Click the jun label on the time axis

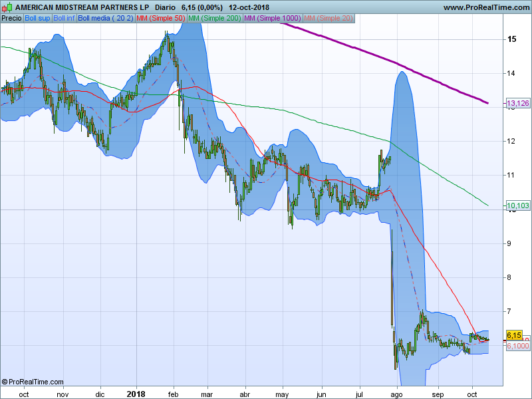[x=321, y=394]
